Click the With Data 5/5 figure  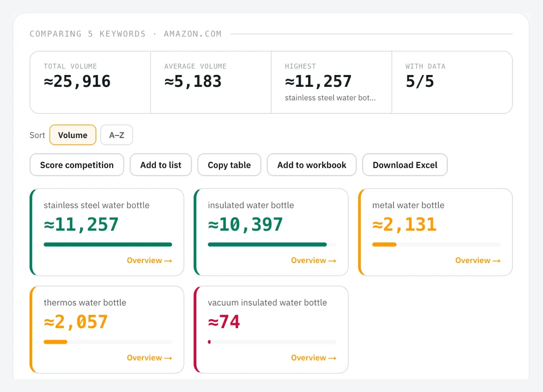coord(420,81)
